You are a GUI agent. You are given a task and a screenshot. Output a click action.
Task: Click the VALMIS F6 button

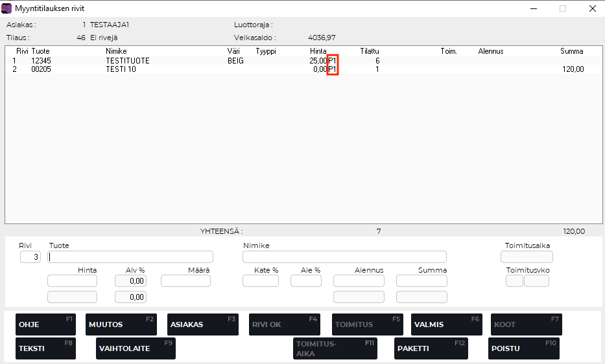coord(446,324)
